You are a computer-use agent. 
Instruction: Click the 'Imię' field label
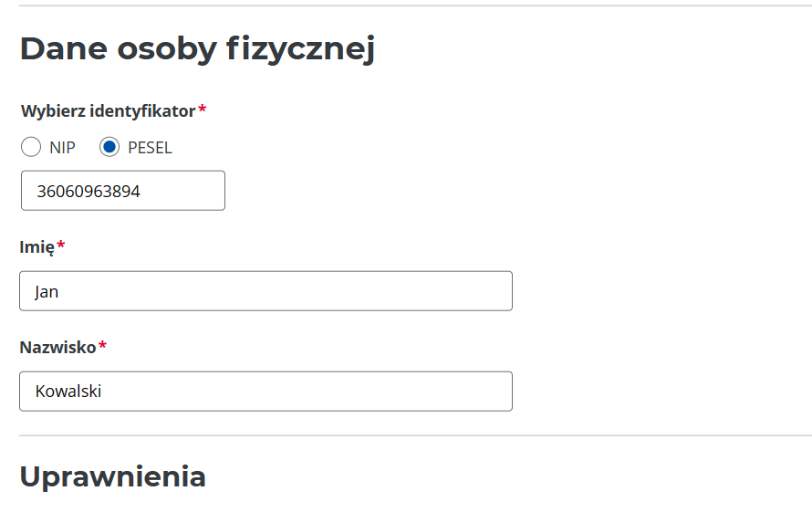pos(36,246)
